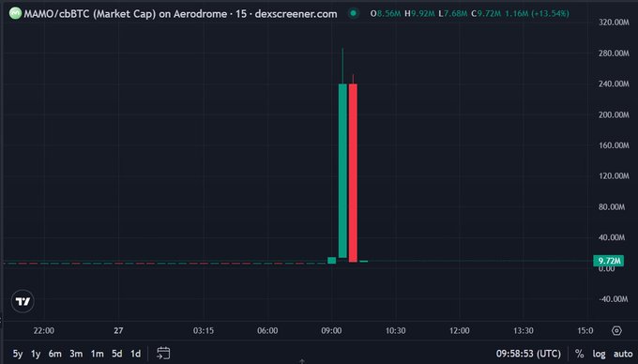Click the 12:00 time axis label
The width and height of the screenshot is (638, 364).
click(x=459, y=330)
